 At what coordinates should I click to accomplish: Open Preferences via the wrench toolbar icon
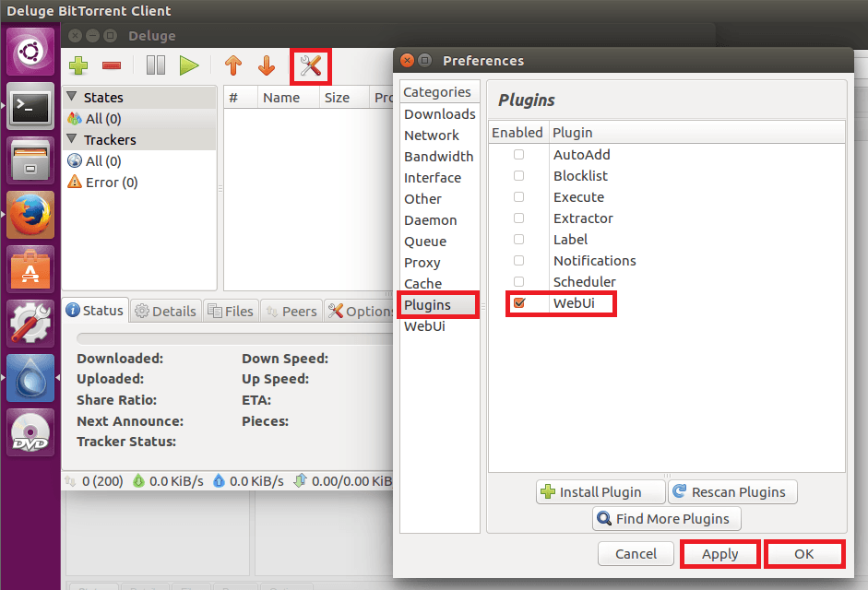coord(310,65)
